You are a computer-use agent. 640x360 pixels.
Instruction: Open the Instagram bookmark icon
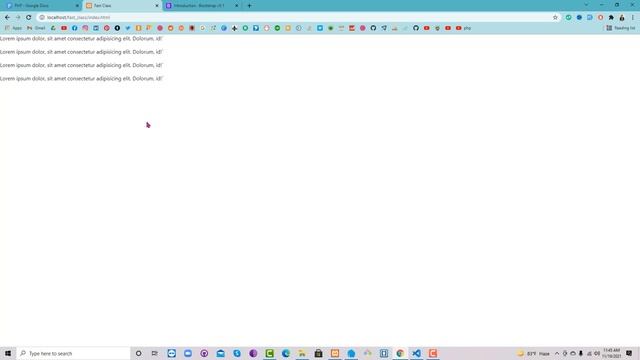click(85, 28)
